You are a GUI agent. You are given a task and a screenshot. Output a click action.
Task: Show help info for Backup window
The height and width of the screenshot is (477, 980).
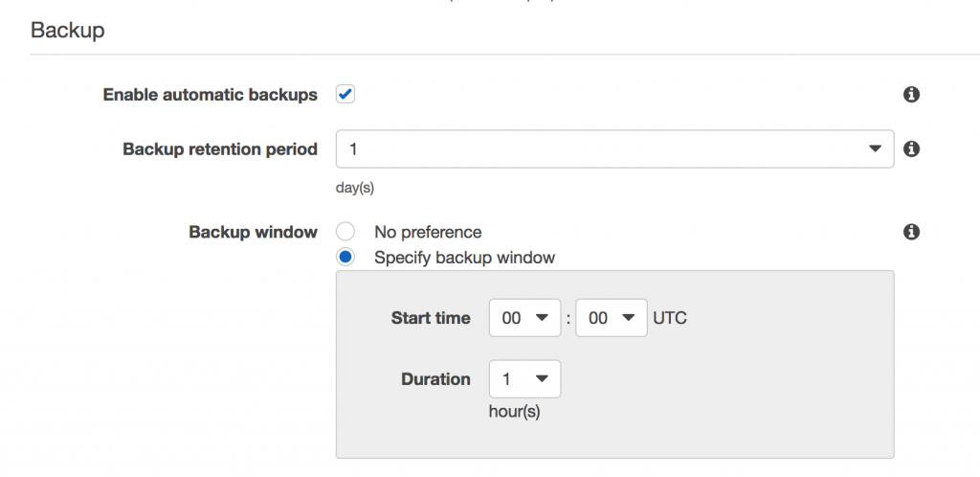[x=911, y=232]
